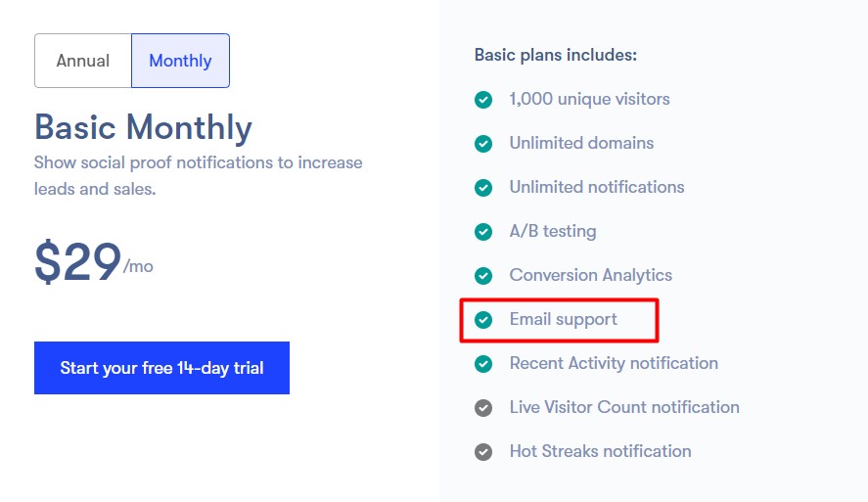Click the Email support feature text
The height and width of the screenshot is (502, 868).
[563, 319]
